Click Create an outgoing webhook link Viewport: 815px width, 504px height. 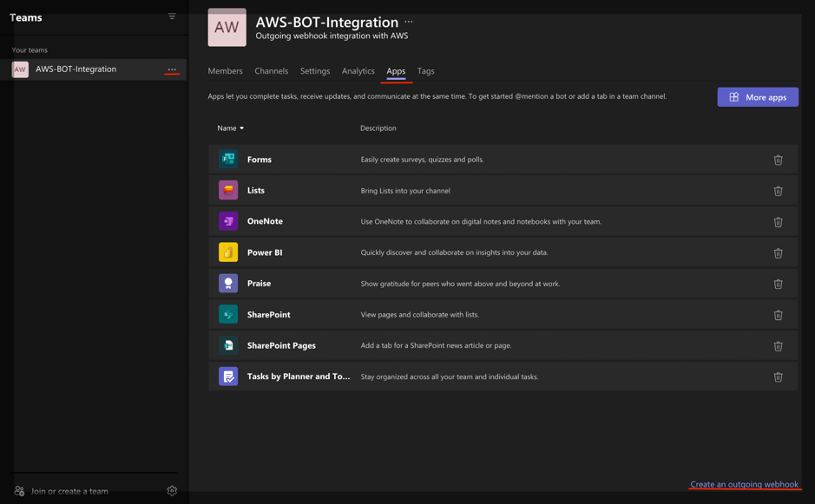pos(744,484)
